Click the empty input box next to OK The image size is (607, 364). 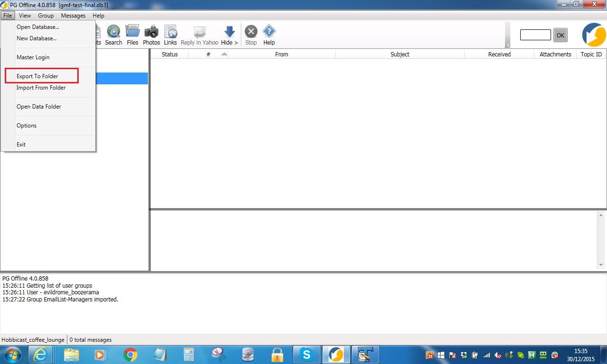coord(535,35)
